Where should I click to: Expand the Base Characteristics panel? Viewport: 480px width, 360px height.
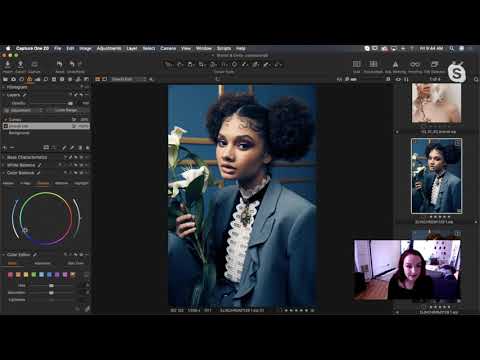click(4, 157)
